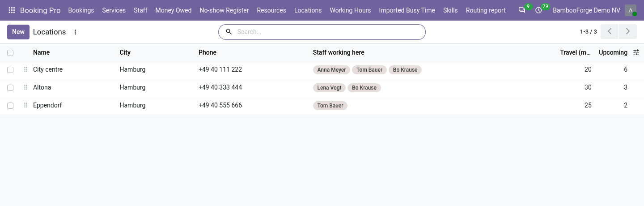Screen dimensions: 644x206
Task: Open the No-show Register menu
Action: [224, 10]
